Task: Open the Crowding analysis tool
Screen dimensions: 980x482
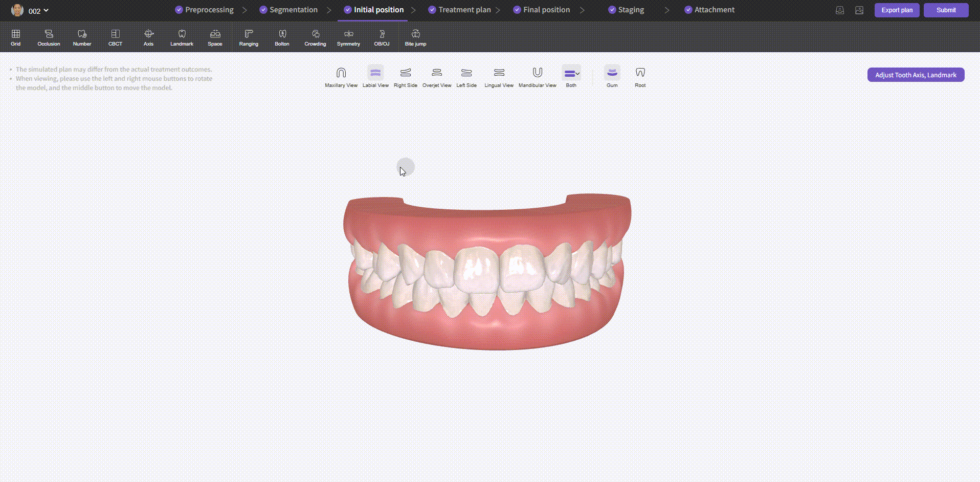Action: click(315, 38)
